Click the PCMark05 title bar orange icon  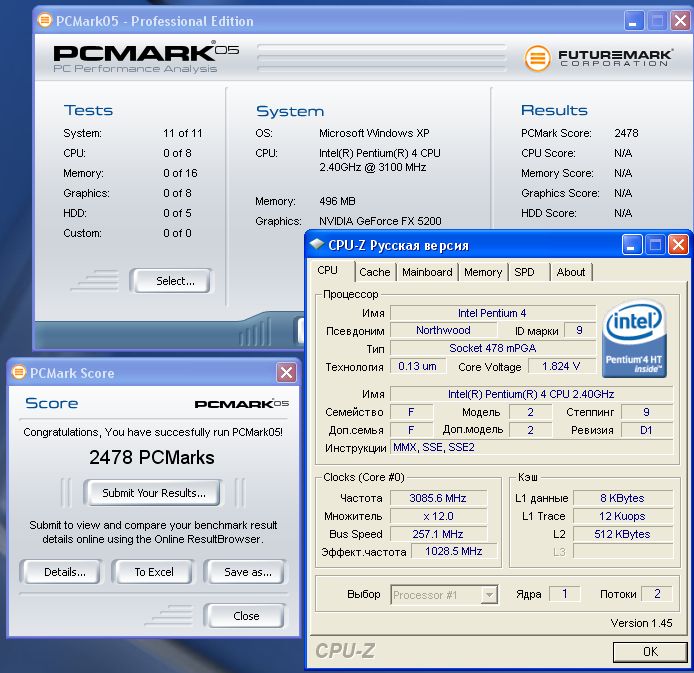[x=44, y=20]
